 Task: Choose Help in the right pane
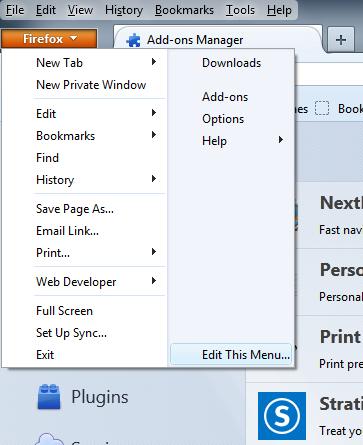[231, 141]
